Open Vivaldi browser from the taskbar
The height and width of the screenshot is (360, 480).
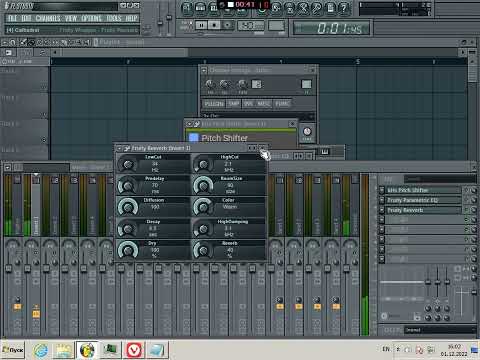(134, 350)
